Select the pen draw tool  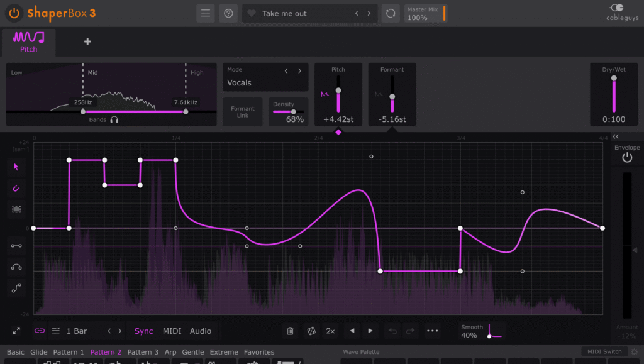[x=16, y=189]
